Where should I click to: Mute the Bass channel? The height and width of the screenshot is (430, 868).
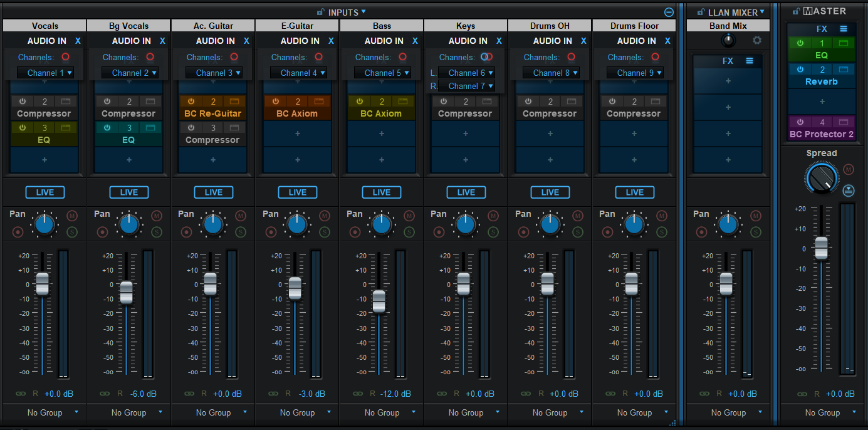tap(409, 216)
